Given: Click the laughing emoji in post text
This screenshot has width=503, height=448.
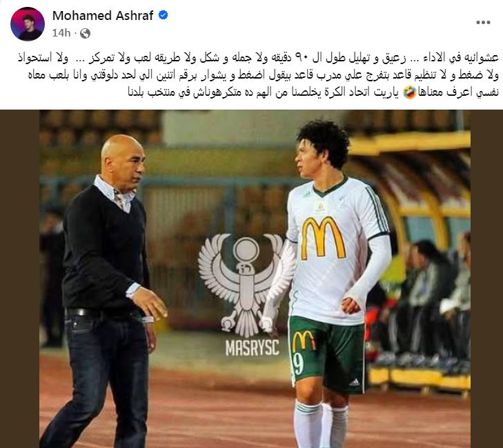Looking at the screenshot, I should (410, 92).
